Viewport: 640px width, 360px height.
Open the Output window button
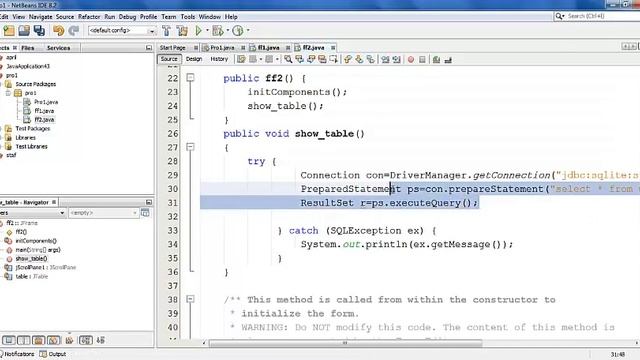pyautogui.click(x=53, y=354)
